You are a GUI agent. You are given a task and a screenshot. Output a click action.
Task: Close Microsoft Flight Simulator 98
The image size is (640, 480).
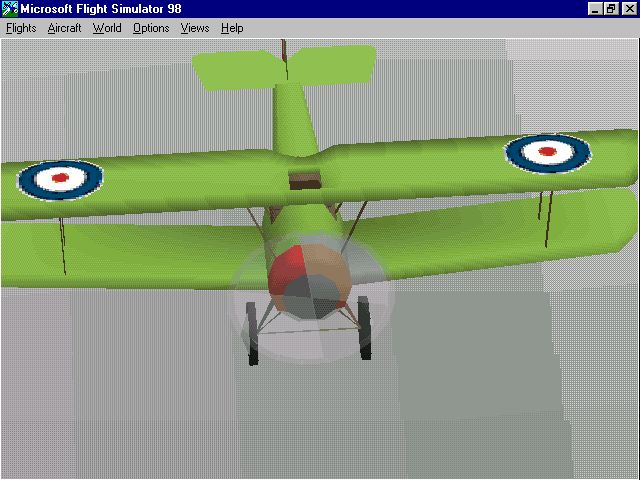628,9
